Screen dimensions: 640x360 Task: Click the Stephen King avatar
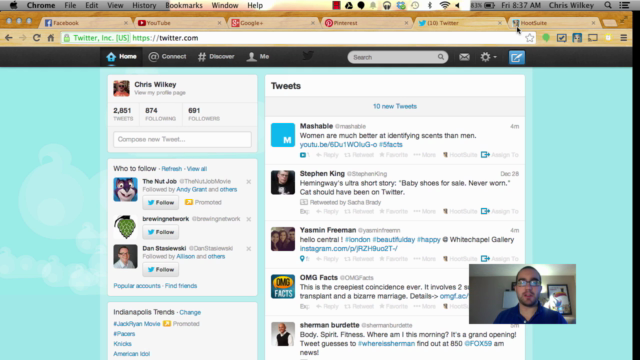tap(283, 182)
